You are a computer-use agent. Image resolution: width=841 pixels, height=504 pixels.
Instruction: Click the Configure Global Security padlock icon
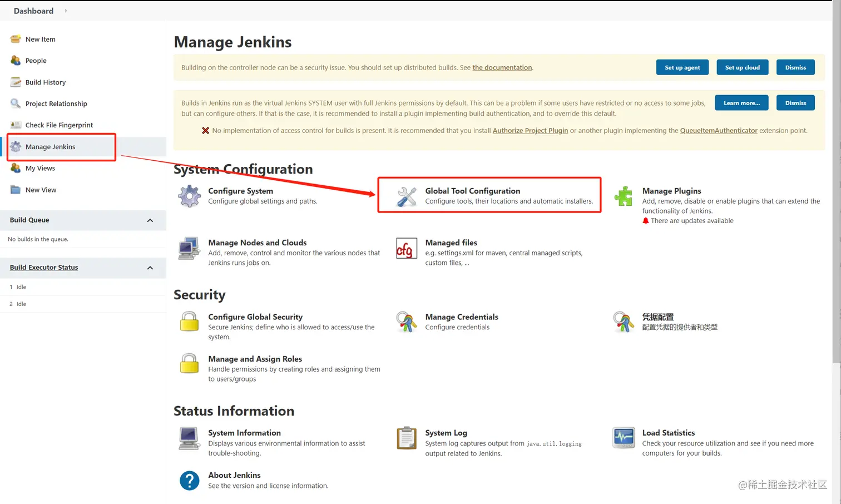[189, 322]
